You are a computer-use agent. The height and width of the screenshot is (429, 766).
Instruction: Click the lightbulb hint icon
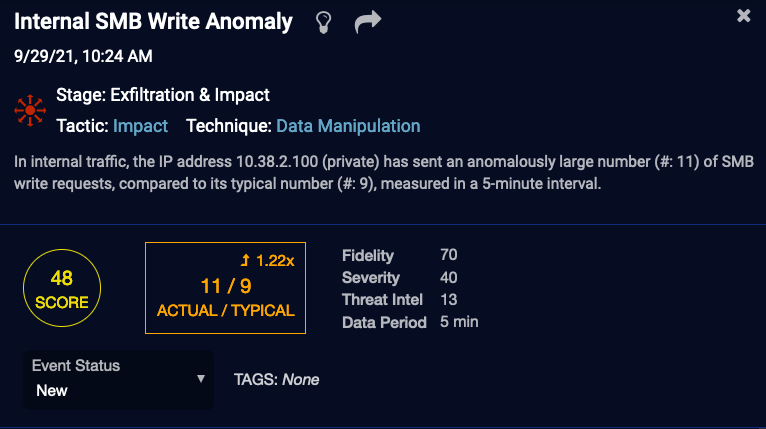pyautogui.click(x=323, y=22)
